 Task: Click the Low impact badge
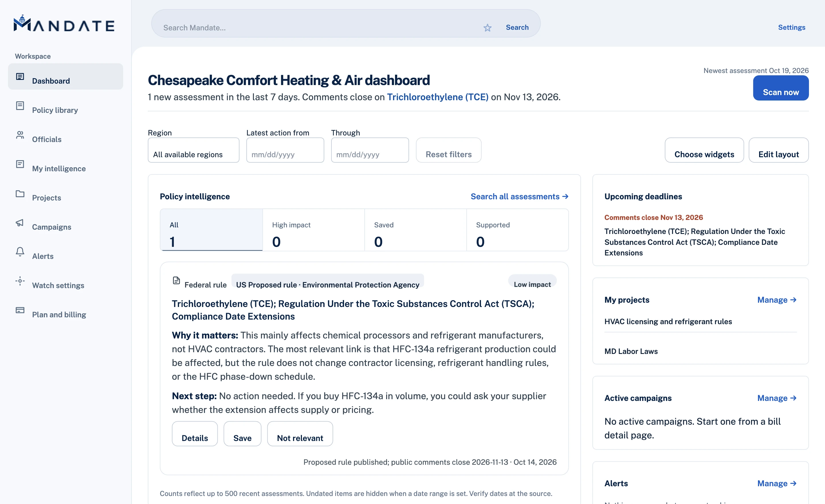coord(532,281)
